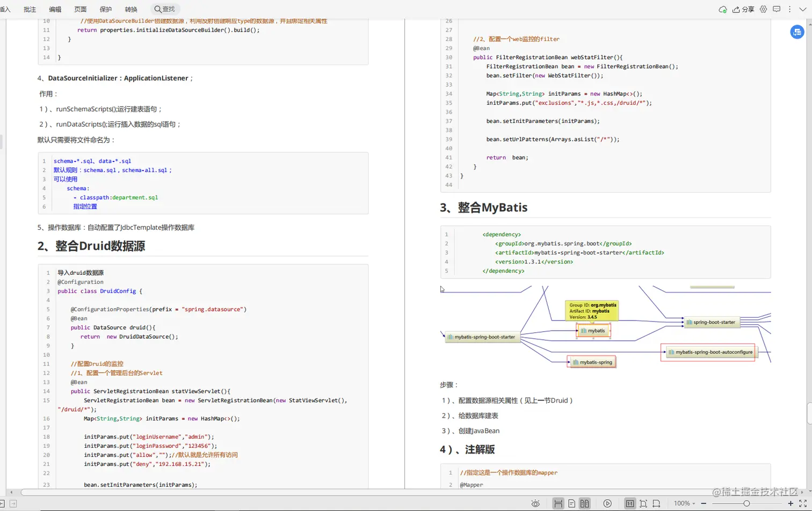Click horizontal scrollbar left arrow
Screen dimensions: 812x511
click(11, 492)
